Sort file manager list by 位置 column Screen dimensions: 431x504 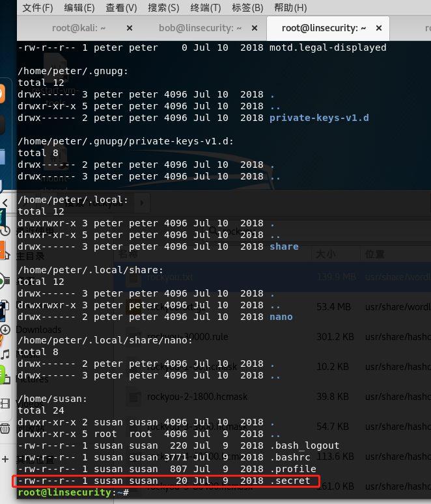(374, 254)
